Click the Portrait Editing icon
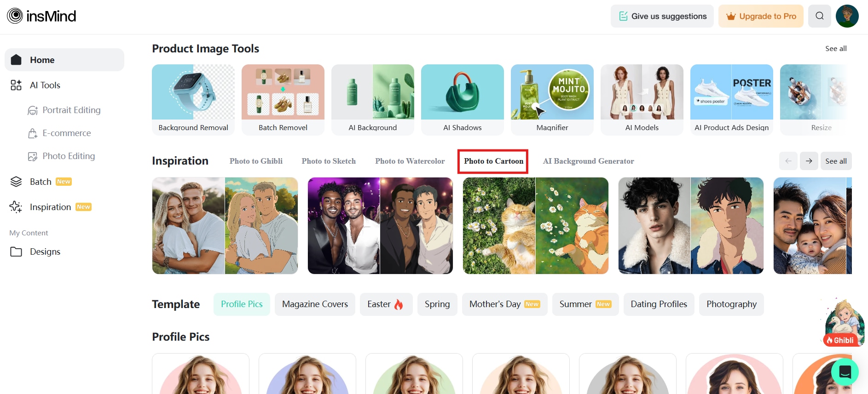Screen dimensions: 868x394 (33, 110)
